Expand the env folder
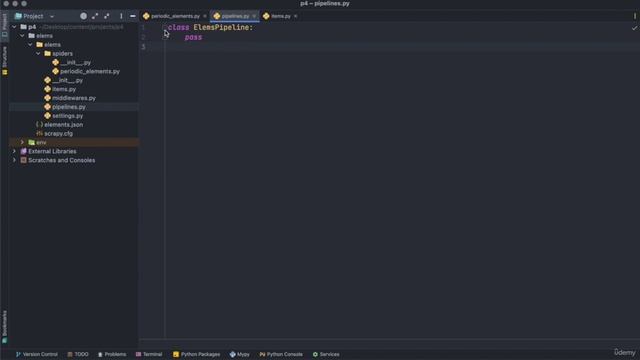 pos(22,142)
